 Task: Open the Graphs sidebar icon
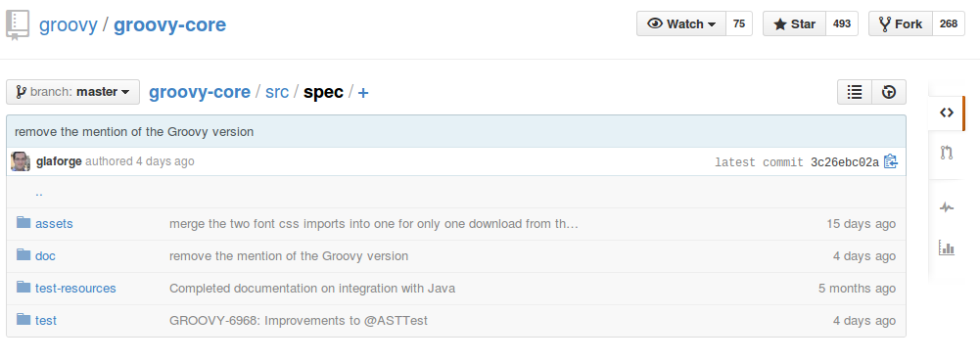tap(947, 248)
